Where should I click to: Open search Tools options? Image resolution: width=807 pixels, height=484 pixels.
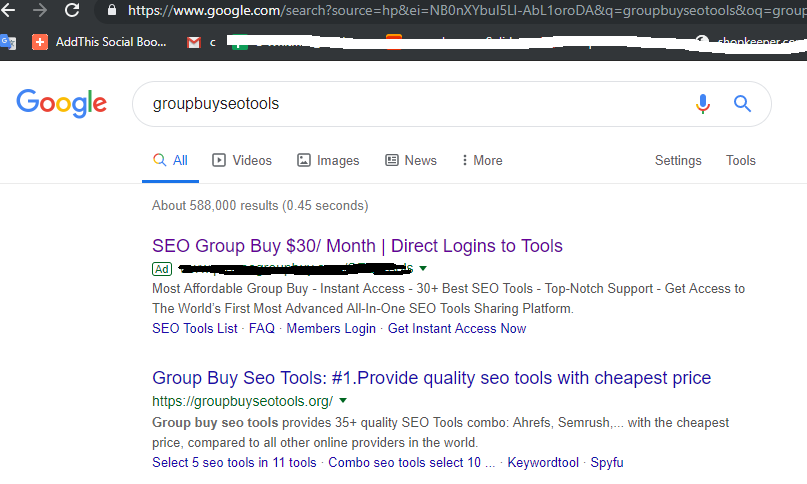(741, 160)
